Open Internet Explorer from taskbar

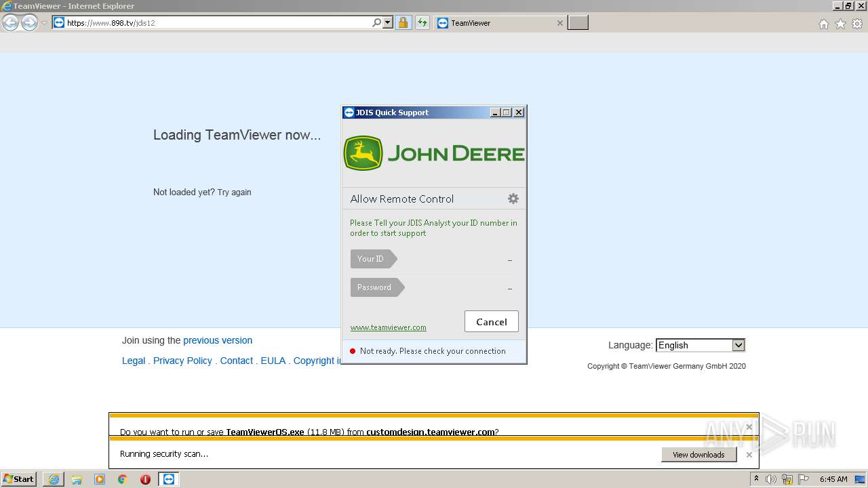tap(54, 479)
